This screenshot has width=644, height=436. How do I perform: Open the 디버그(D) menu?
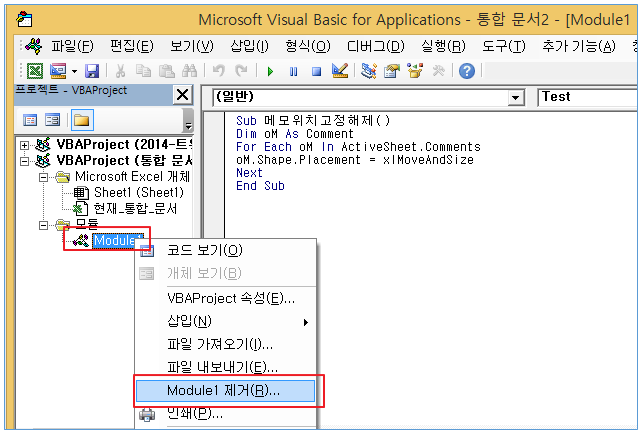coord(375,46)
